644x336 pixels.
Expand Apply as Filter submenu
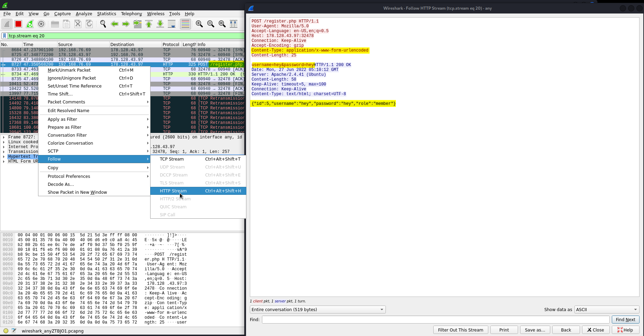point(94,119)
